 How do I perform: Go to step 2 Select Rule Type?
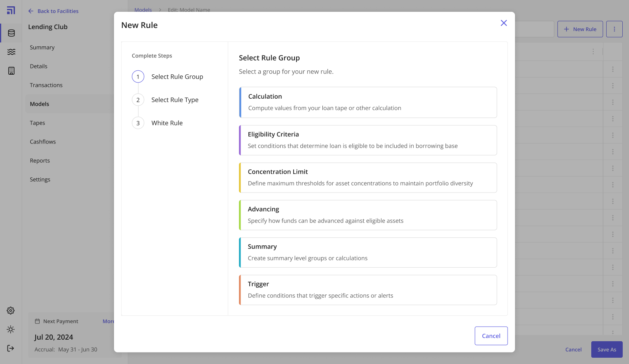coord(175,100)
